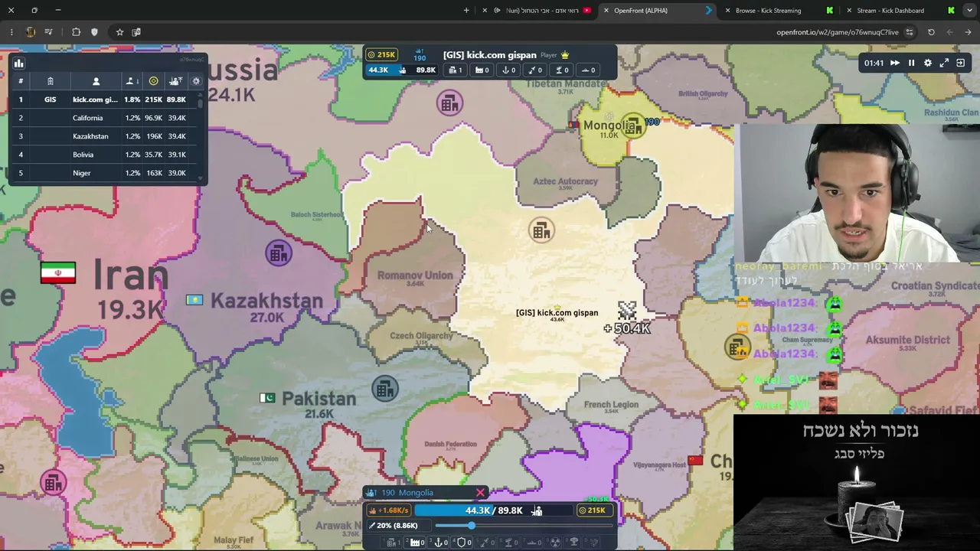Click the SAM launcher count in top bar
Viewport: 980px width, 551px height.
point(562,70)
